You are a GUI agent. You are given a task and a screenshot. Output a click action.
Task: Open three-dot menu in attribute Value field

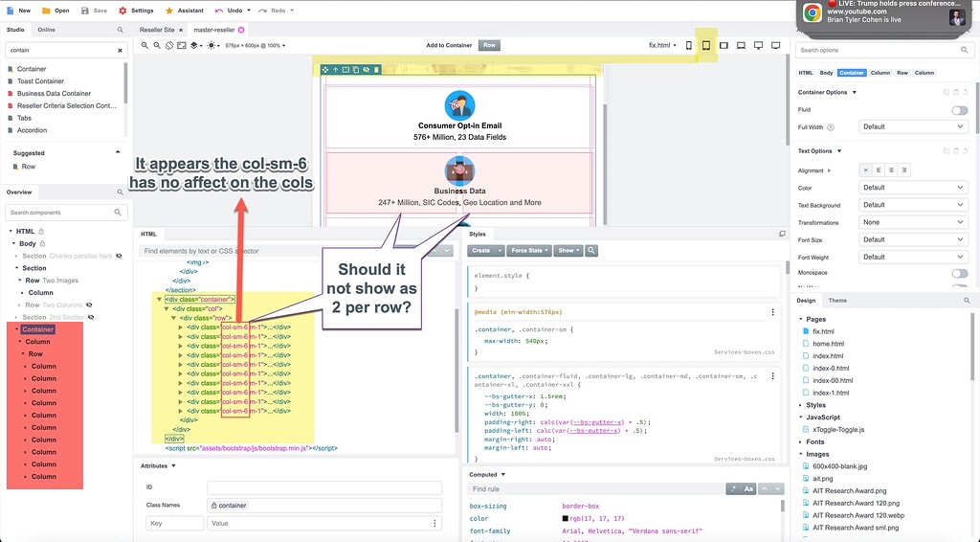click(435, 523)
